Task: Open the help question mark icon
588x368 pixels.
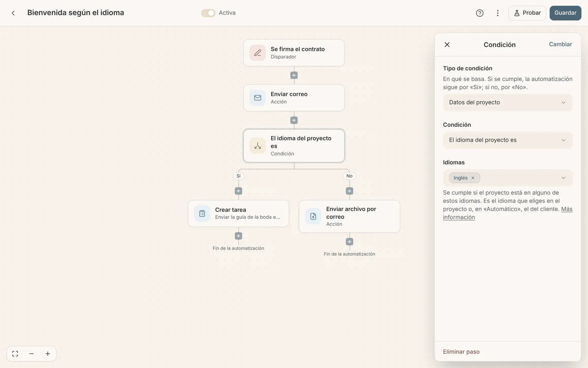Action: click(480, 13)
